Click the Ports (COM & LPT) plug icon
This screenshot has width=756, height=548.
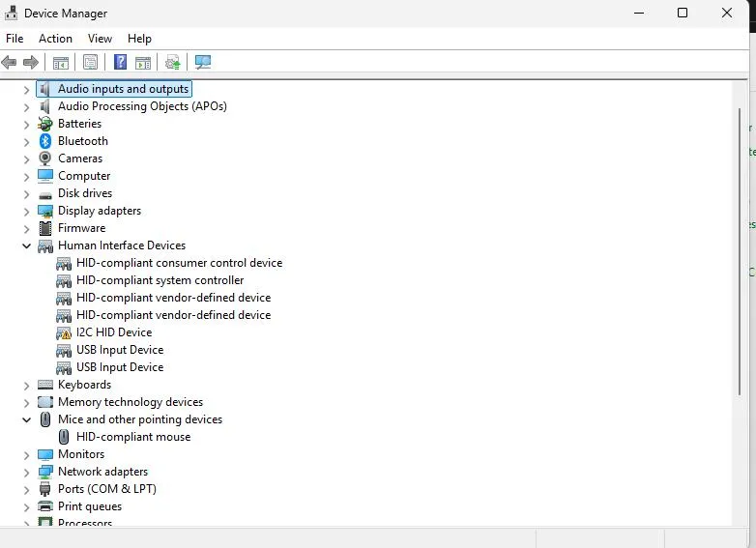tap(45, 489)
